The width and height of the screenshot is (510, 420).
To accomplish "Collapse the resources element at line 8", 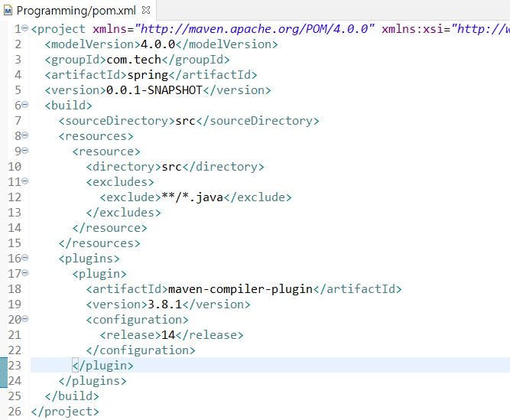I will click(25, 135).
